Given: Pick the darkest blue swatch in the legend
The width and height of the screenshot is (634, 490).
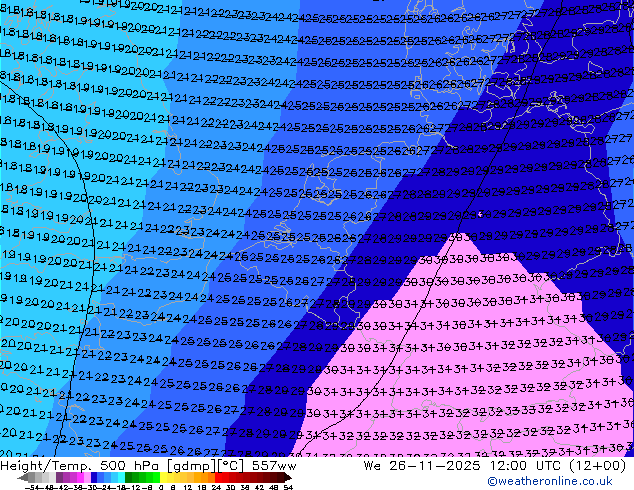Looking at the screenshot, I should tap(94, 477).
